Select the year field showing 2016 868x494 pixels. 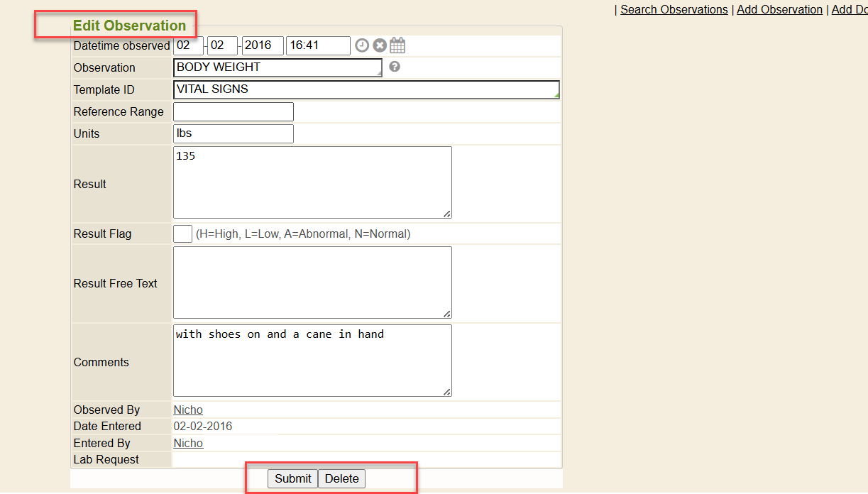click(x=263, y=45)
